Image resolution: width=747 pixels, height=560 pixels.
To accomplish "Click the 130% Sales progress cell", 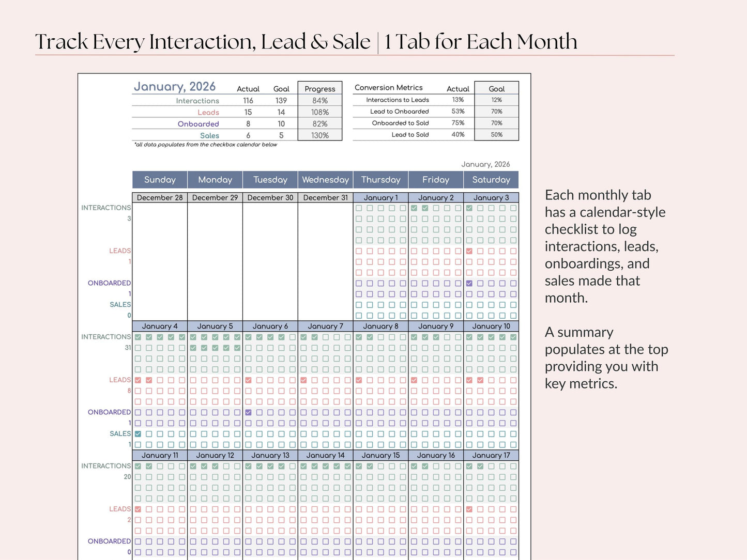I will coord(320,135).
